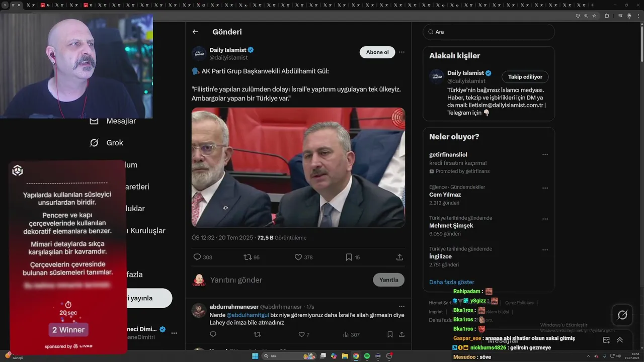Share abdurrahmaneser's reply
Viewport: 644px width, 362px height.
401,334
